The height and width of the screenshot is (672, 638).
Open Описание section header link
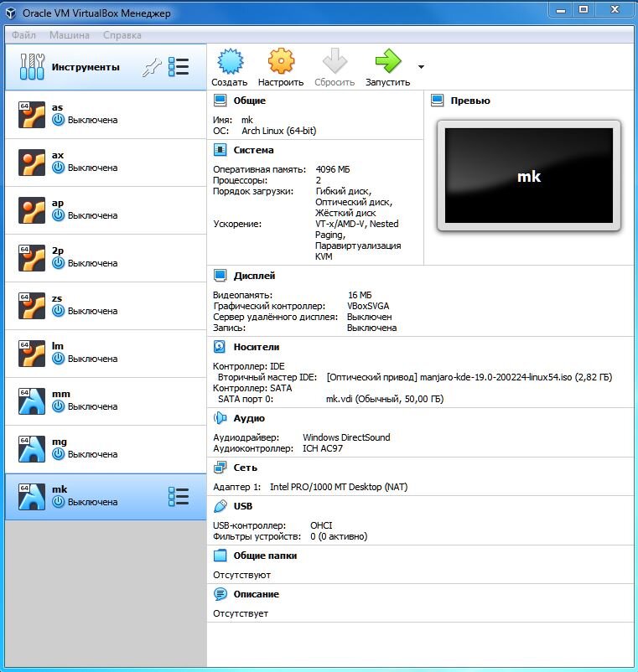[256, 594]
